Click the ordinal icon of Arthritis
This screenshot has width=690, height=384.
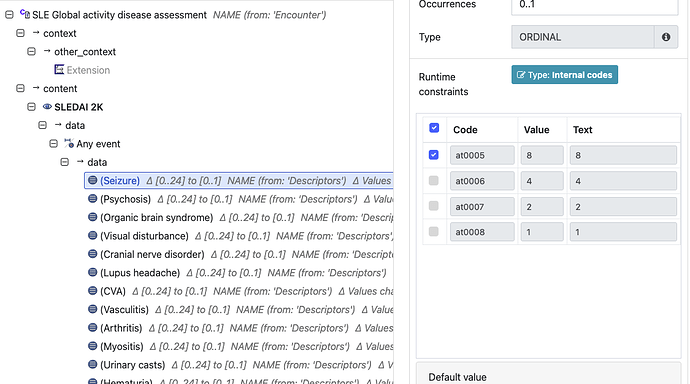92,328
